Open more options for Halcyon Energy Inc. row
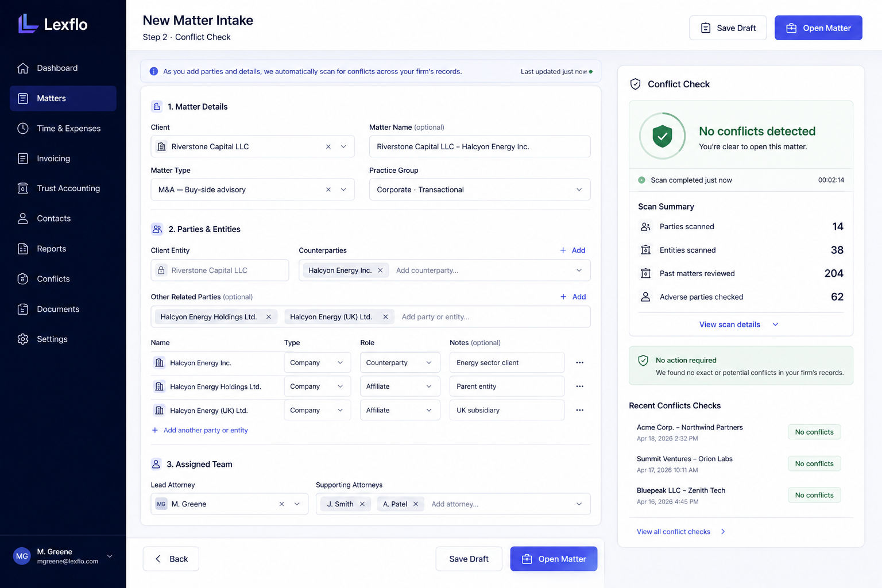 tap(579, 363)
